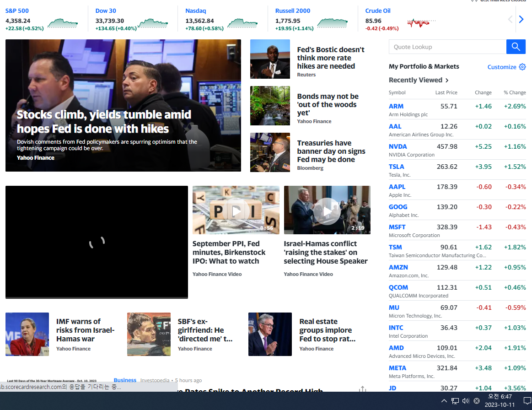View the S&P 500 sparkline chart
Image resolution: width=532 pixels, height=410 pixels.
click(x=63, y=23)
